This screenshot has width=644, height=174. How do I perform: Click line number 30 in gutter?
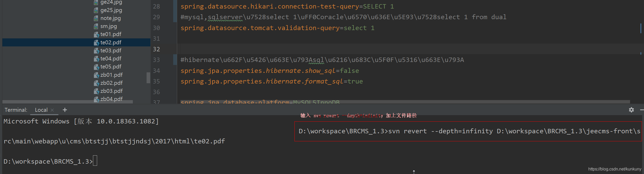[156, 28]
